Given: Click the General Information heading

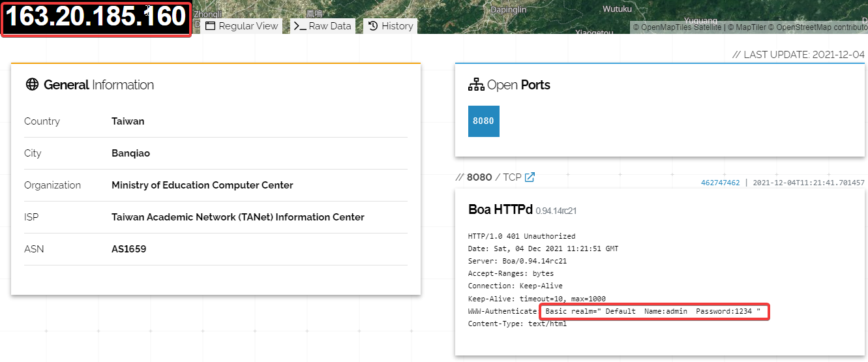Looking at the screenshot, I should [98, 85].
